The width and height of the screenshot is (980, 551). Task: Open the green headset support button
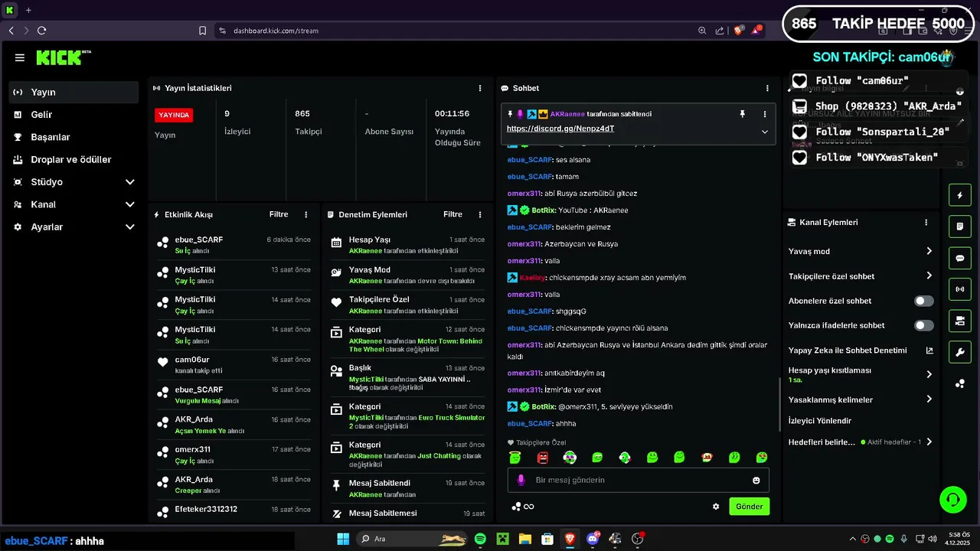pos(953,500)
